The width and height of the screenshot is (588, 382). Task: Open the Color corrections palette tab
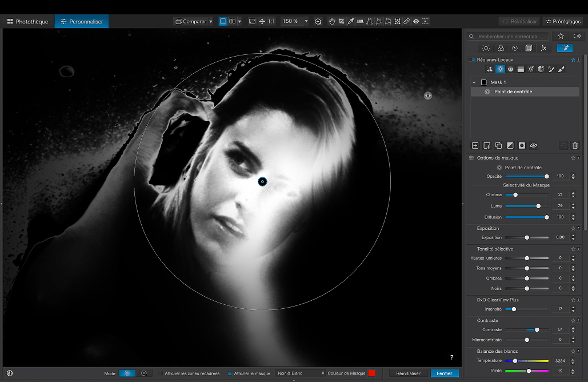[x=501, y=49]
